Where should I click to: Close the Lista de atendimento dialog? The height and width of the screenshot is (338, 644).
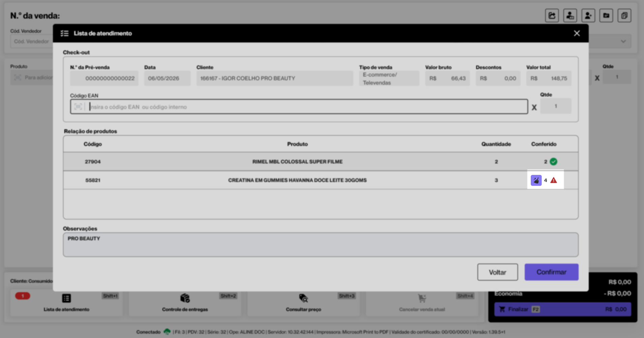pos(577,33)
